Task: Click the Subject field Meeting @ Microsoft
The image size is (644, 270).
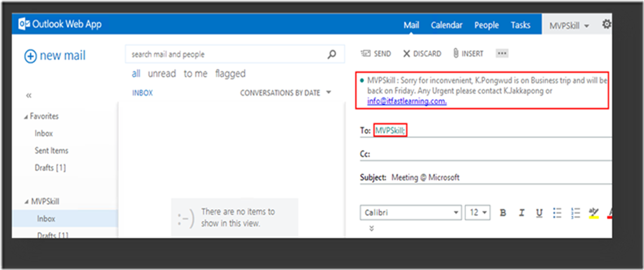Action: [x=426, y=178]
